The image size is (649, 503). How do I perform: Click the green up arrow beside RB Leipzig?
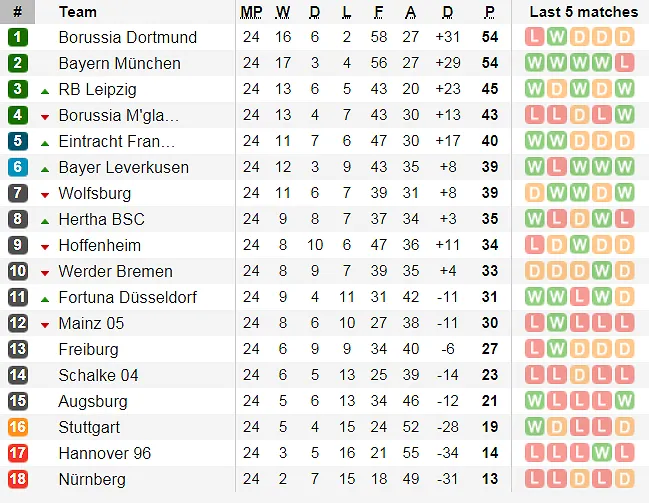45,90
